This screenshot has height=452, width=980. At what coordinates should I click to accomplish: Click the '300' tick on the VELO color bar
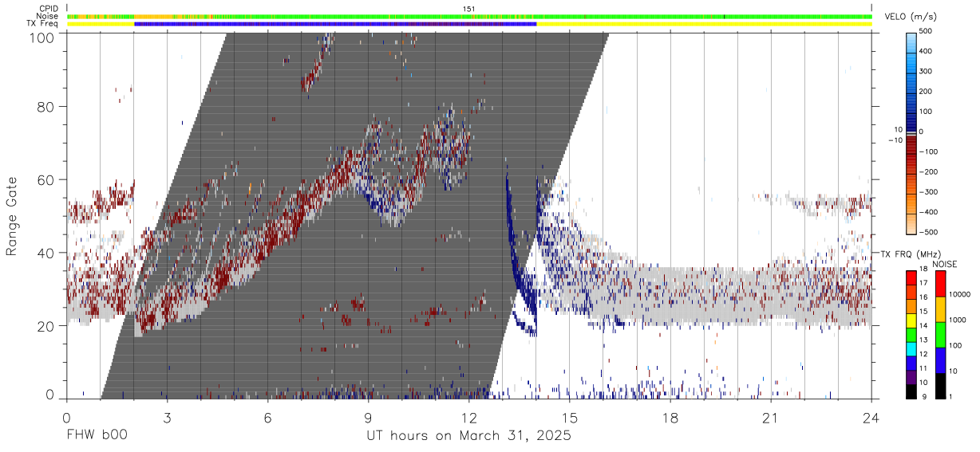point(927,72)
